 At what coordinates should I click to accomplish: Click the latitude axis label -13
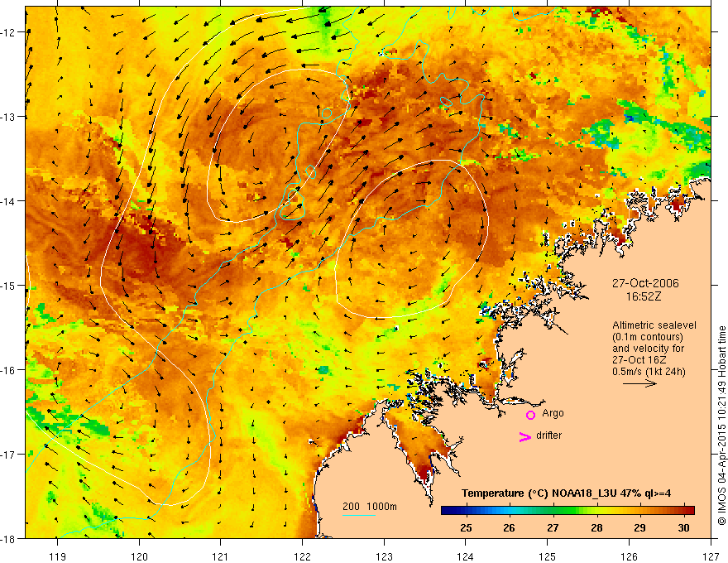click(x=8, y=117)
